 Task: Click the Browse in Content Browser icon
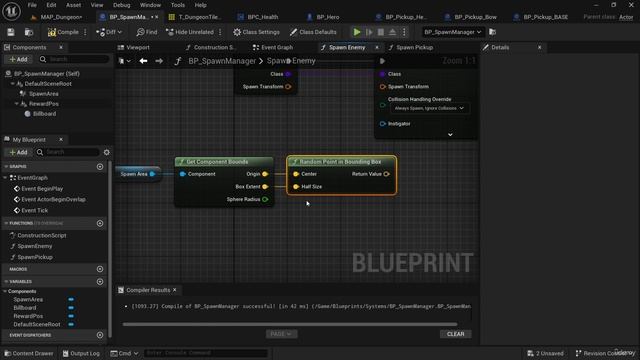coord(29,32)
